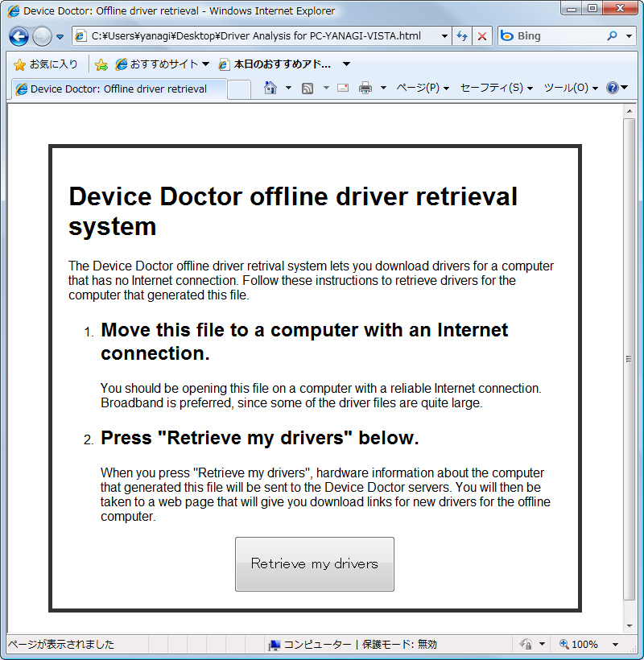Click the Forward navigation arrow button
This screenshot has height=660, width=644.
click(x=42, y=36)
